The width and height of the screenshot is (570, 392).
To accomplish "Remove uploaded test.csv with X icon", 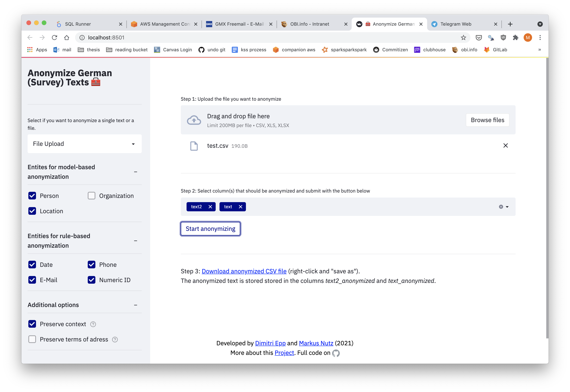I will point(505,146).
